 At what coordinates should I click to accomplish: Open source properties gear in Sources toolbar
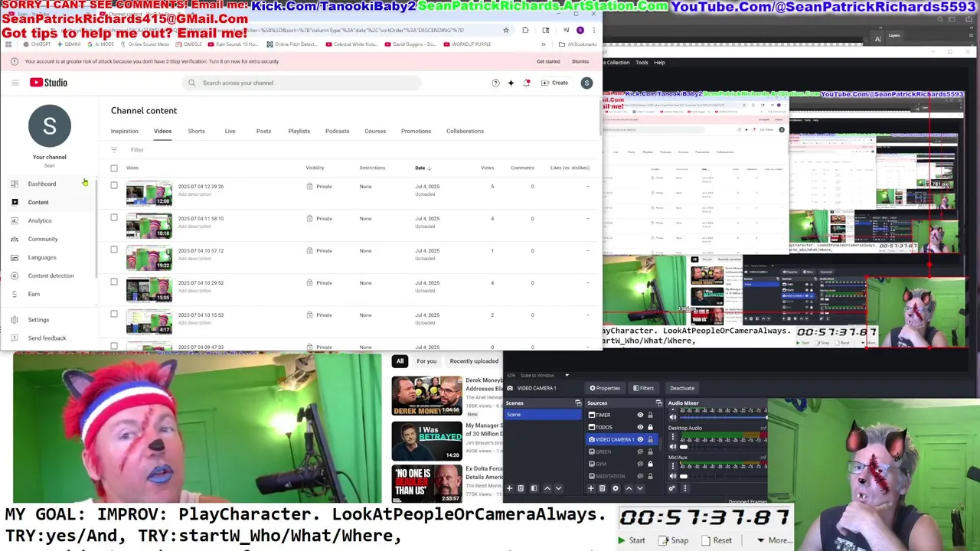click(x=616, y=488)
